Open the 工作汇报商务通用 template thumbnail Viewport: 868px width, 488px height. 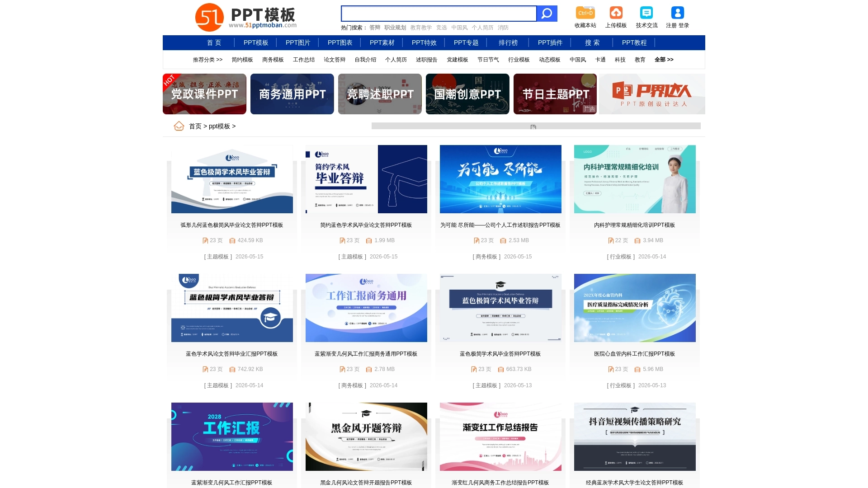(366, 308)
